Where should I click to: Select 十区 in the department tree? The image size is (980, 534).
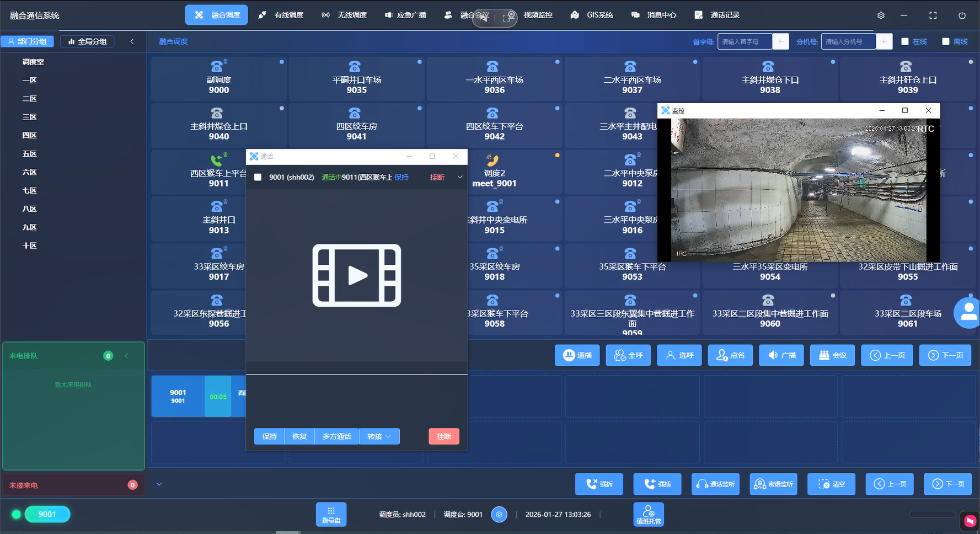click(30, 245)
